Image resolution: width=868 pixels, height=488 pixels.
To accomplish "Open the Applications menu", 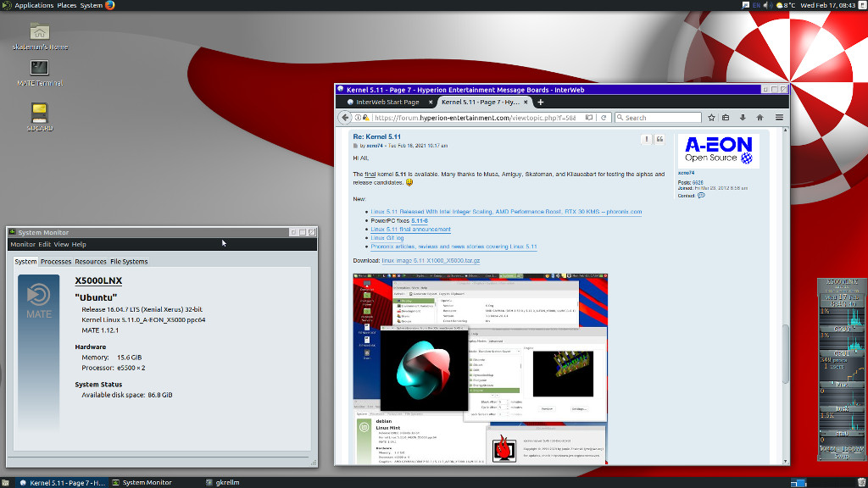I will click(x=34, y=5).
